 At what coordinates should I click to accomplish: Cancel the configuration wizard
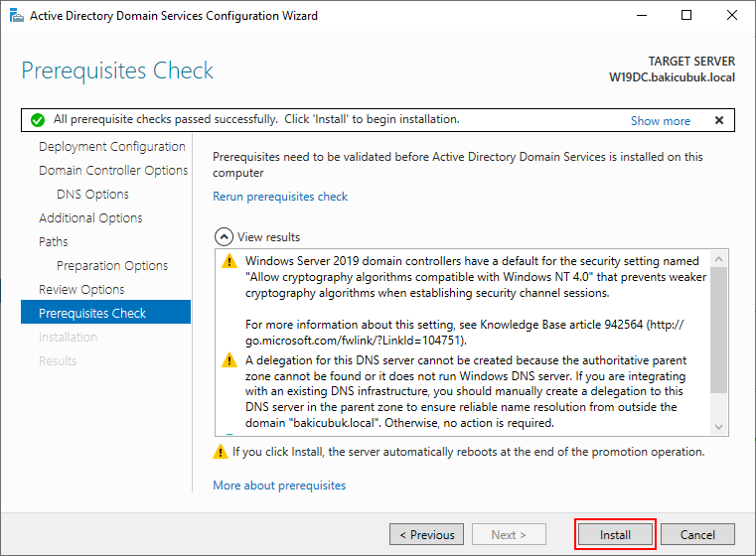point(697,534)
